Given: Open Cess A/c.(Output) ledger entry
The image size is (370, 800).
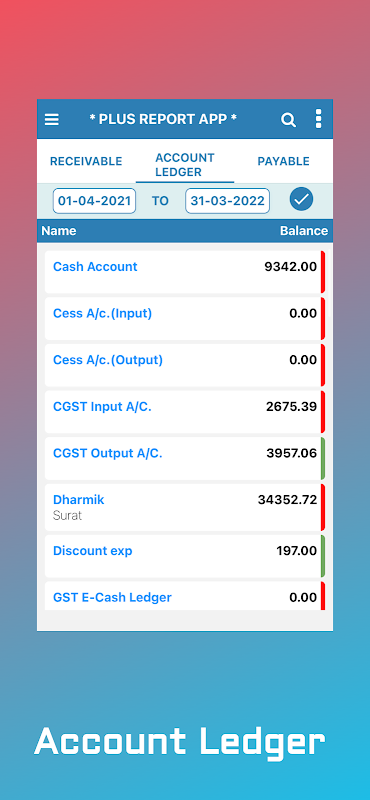Looking at the screenshot, I should [x=185, y=365].
